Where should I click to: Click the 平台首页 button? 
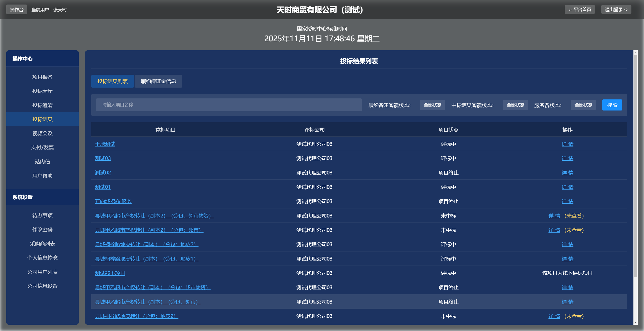coord(580,10)
